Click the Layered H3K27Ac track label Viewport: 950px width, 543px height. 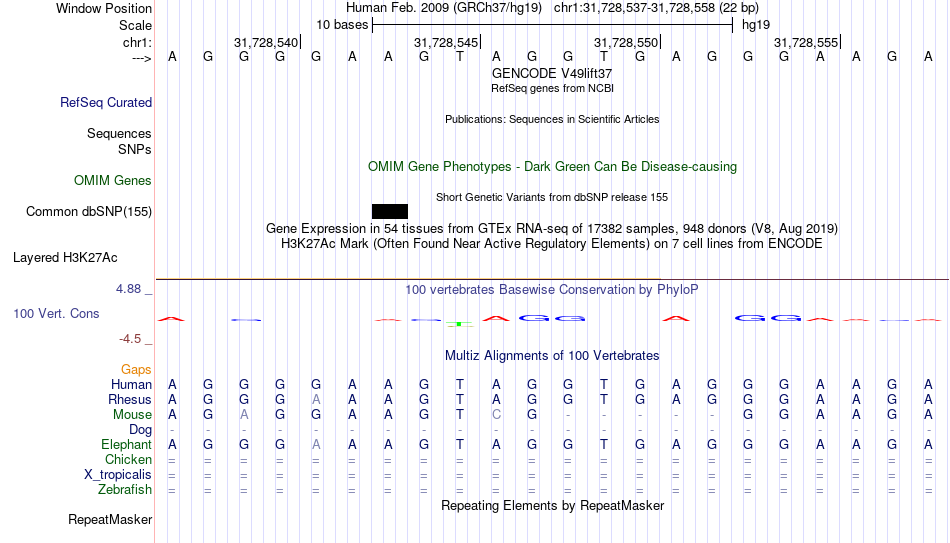pyautogui.click(x=65, y=258)
